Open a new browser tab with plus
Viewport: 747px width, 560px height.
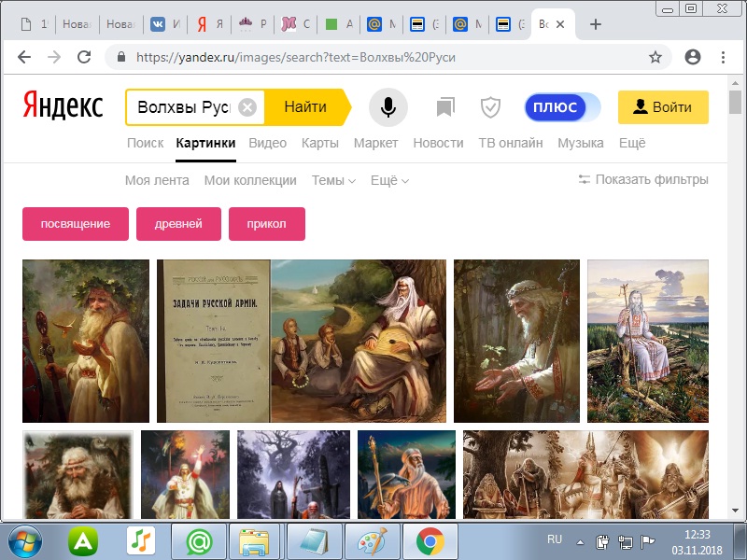[x=596, y=24]
